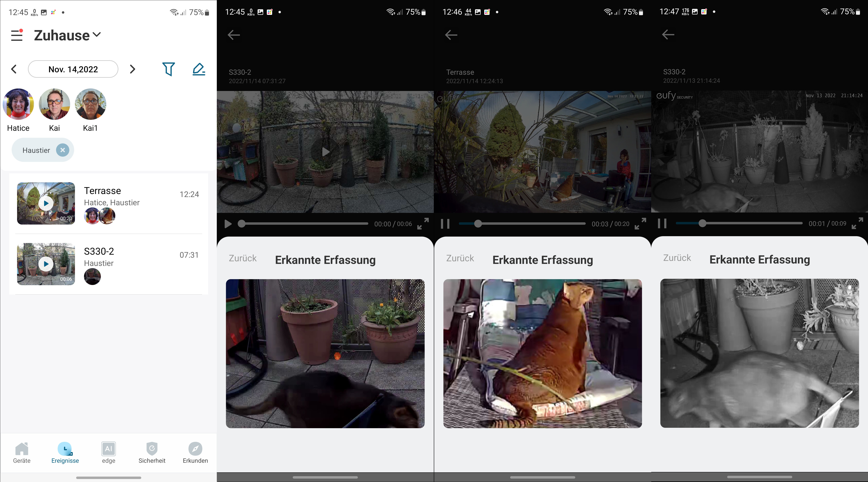The height and width of the screenshot is (482, 868).
Task: Go to next day arrow
Action: click(132, 69)
